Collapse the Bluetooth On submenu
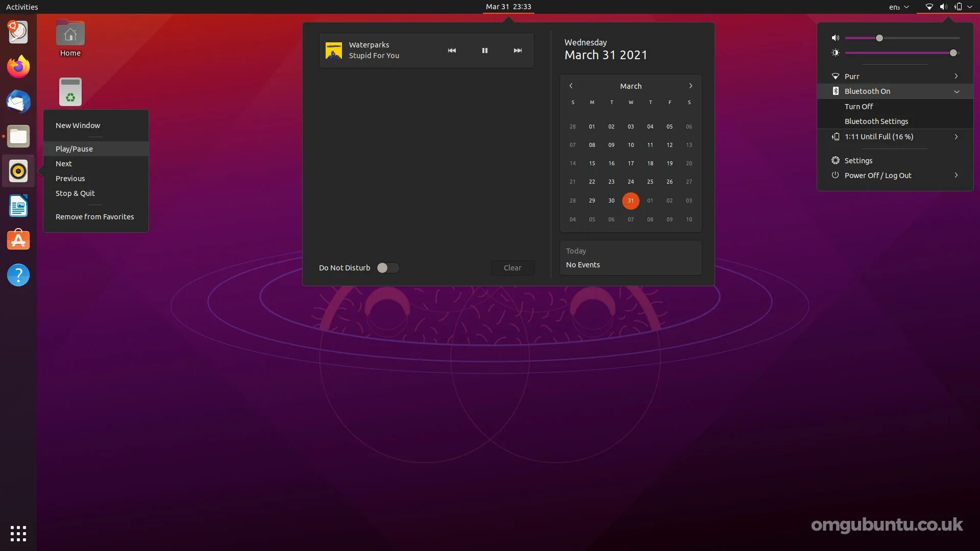 957,91
